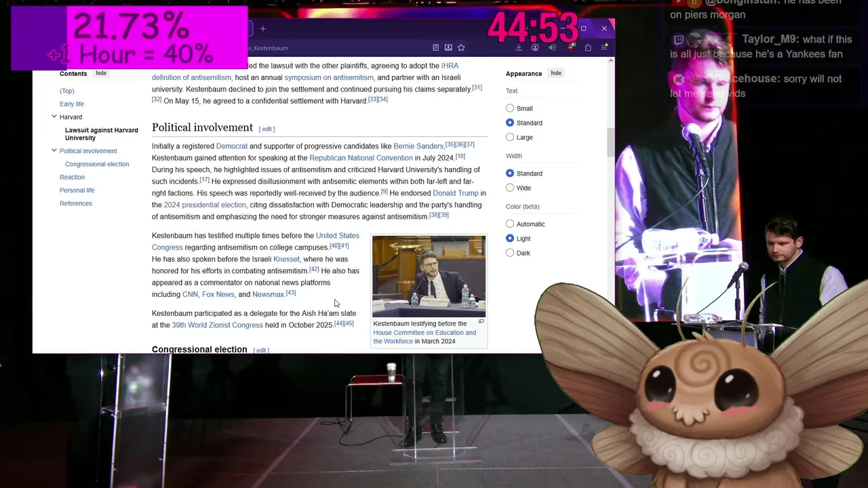Open the Fox News link
Screen dimensions: 868x488
(x=218, y=294)
